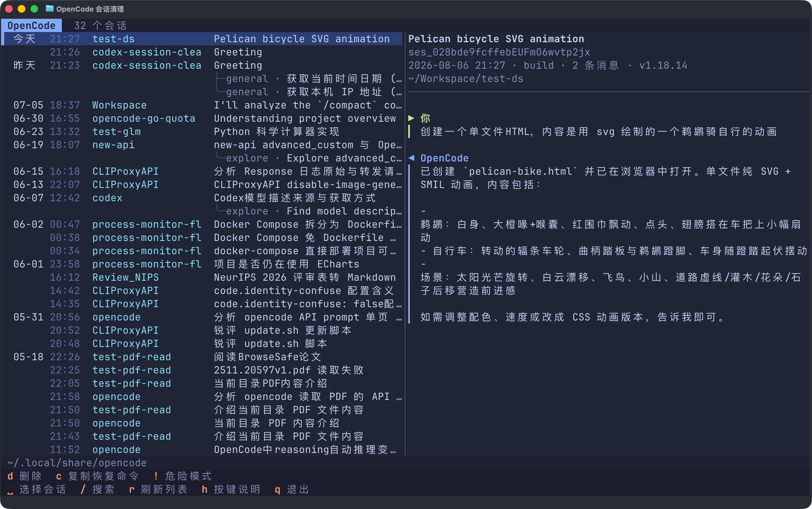
Task: Select the CLIProxyAPI disable-image-gene session
Action: pos(203,185)
